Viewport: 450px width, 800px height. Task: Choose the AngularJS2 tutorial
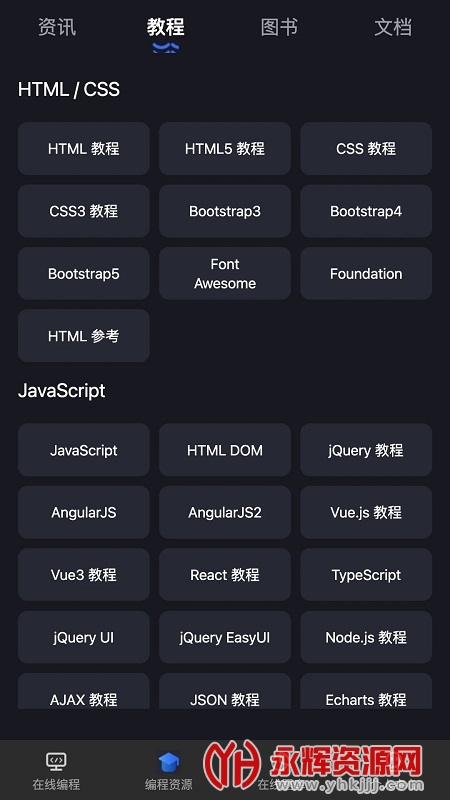[x=225, y=512]
